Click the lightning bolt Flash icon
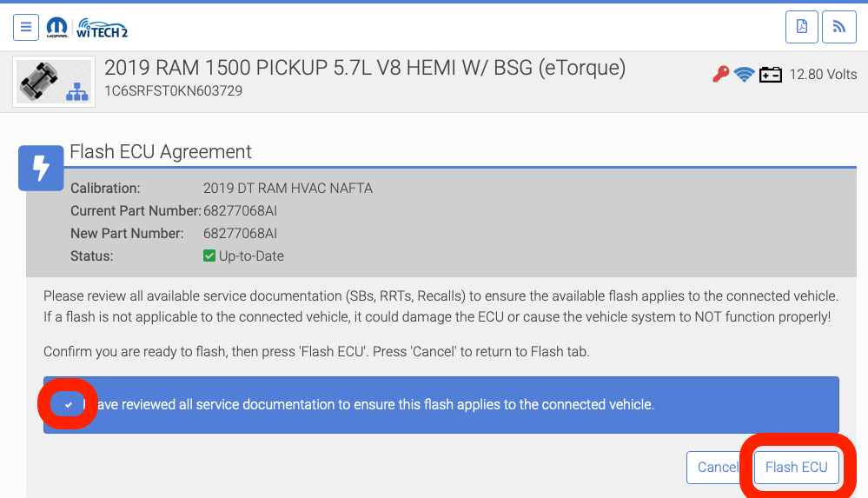 point(41,168)
